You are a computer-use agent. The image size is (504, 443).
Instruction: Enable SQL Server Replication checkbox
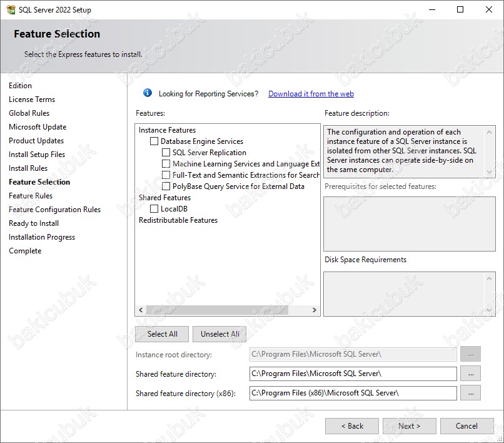[x=166, y=153]
